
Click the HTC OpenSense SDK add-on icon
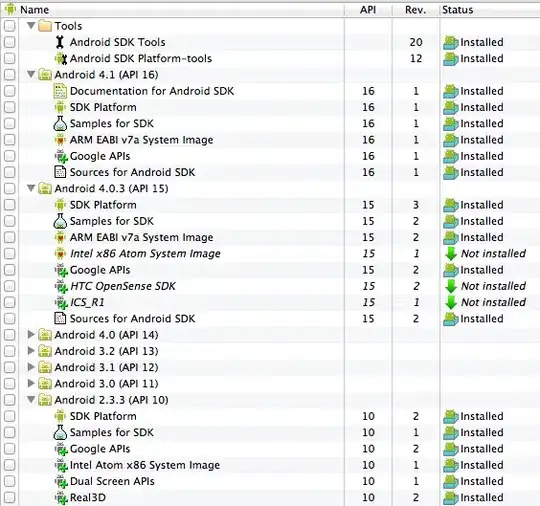(x=61, y=287)
